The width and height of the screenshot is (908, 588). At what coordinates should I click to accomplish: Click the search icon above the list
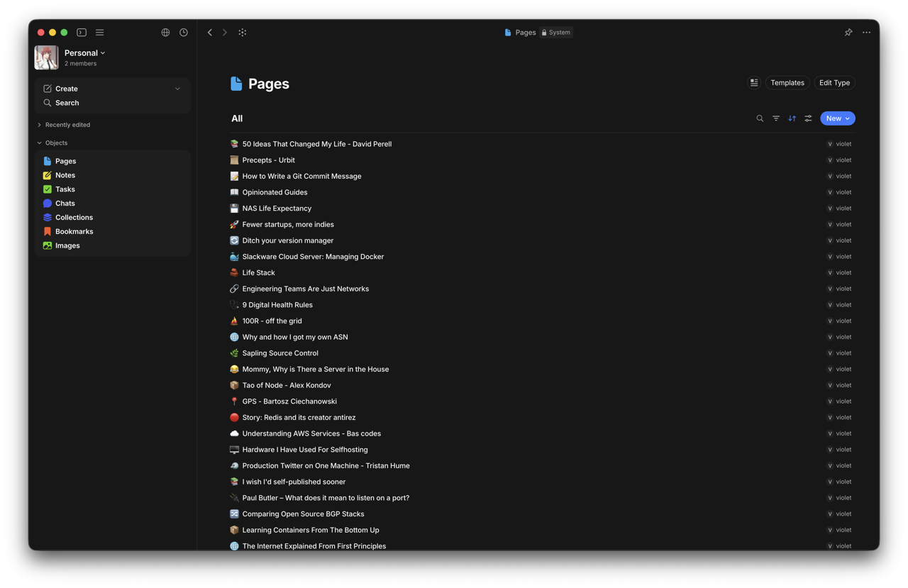point(760,118)
